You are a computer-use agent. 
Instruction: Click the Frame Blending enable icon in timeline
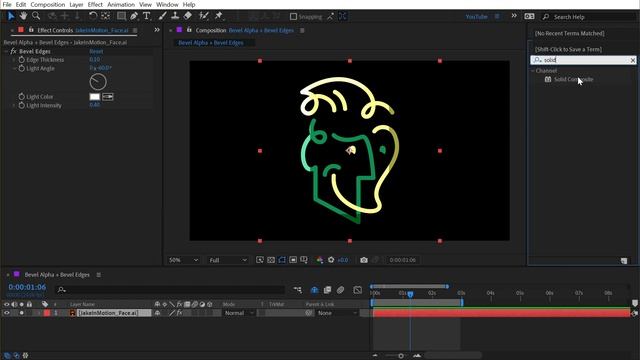[x=327, y=290]
